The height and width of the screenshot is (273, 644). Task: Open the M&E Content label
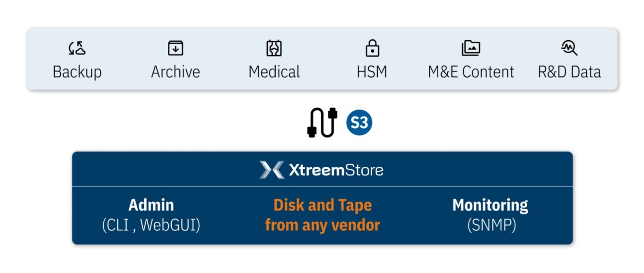(471, 72)
